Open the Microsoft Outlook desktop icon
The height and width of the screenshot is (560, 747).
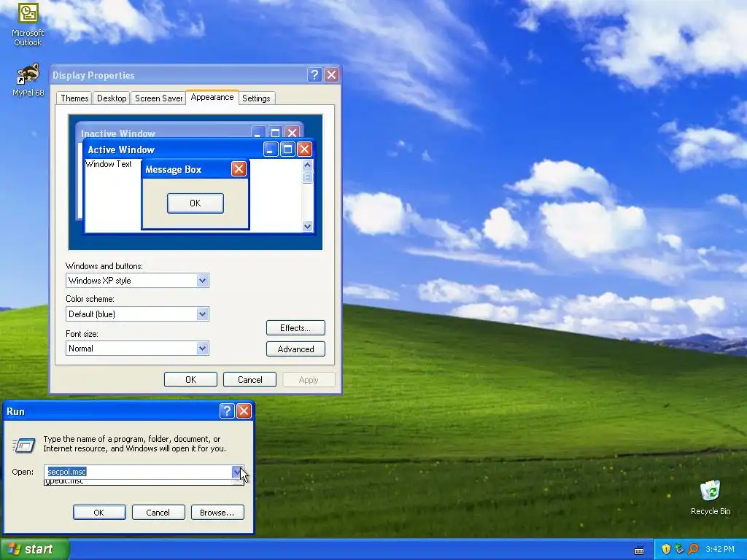coord(28,24)
